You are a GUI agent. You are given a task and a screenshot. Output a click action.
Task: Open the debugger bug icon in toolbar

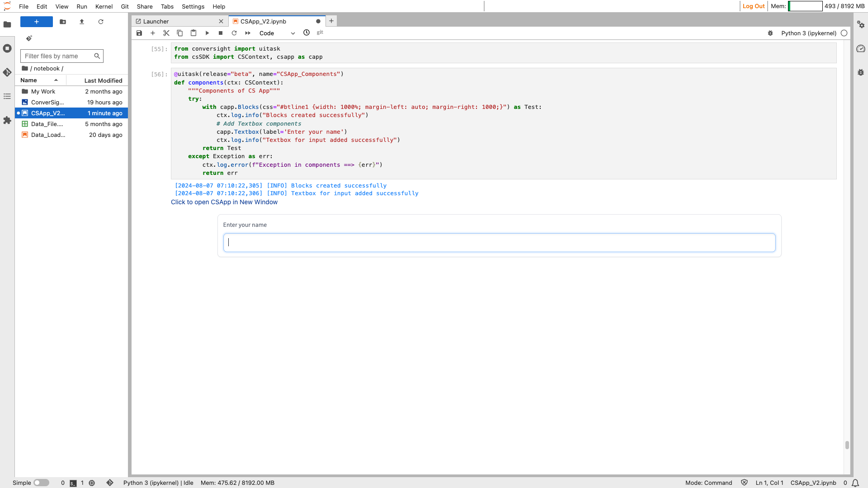pos(770,33)
